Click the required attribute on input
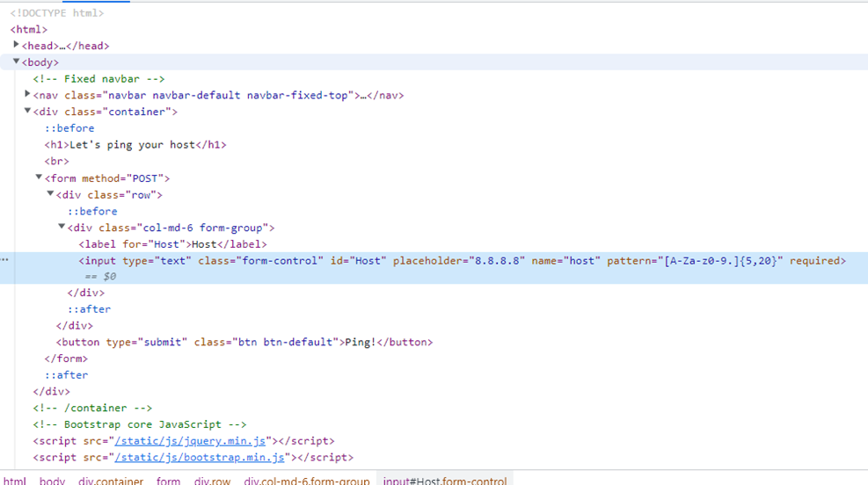The image size is (868, 485). coord(815,260)
